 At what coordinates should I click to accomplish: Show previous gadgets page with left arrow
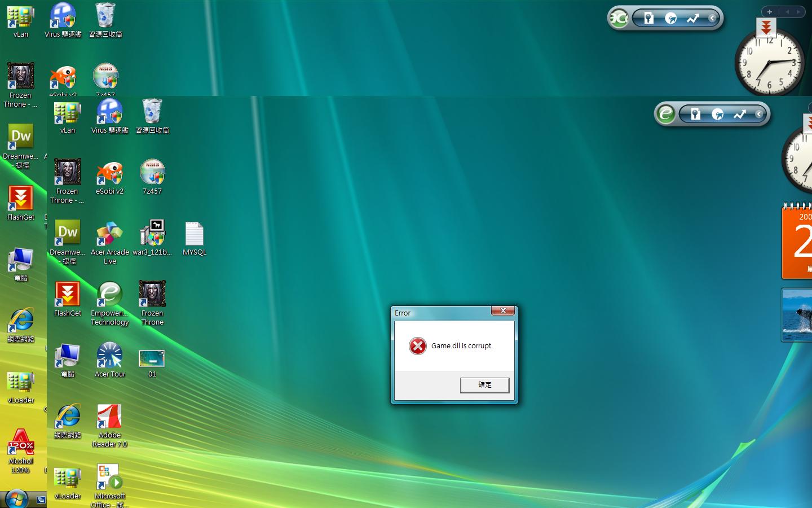click(787, 12)
